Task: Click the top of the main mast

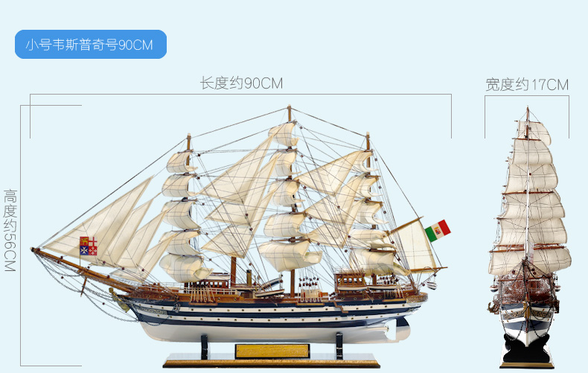Action: point(289,112)
